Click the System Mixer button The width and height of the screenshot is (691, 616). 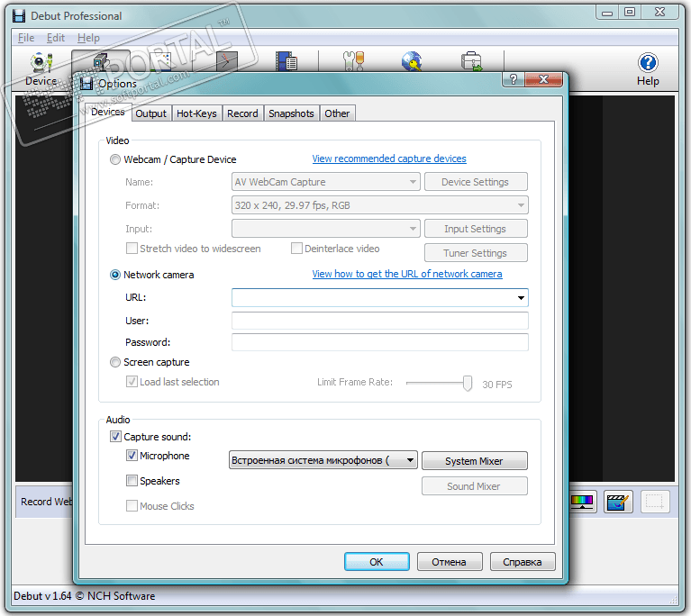pos(474,461)
